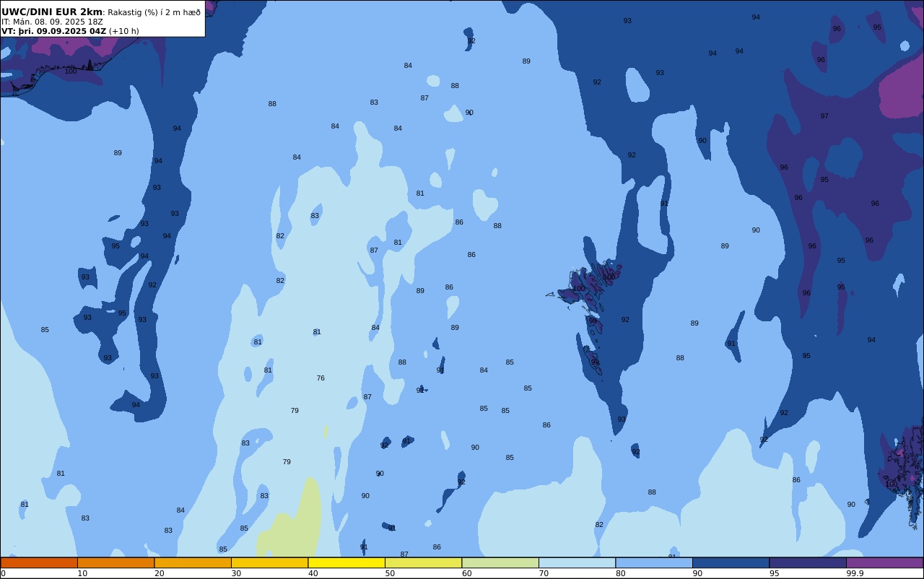The image size is (924, 579).
Task: Click the '99.9' legend tick label
Action: click(x=855, y=573)
